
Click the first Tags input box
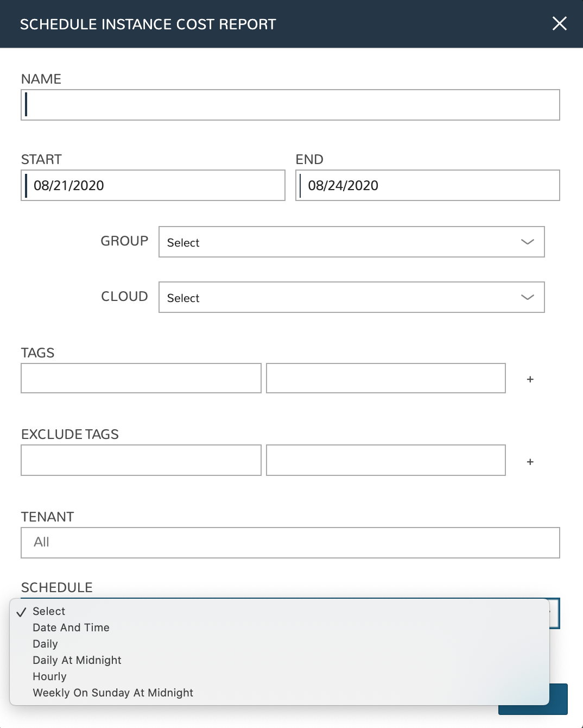pos(141,378)
